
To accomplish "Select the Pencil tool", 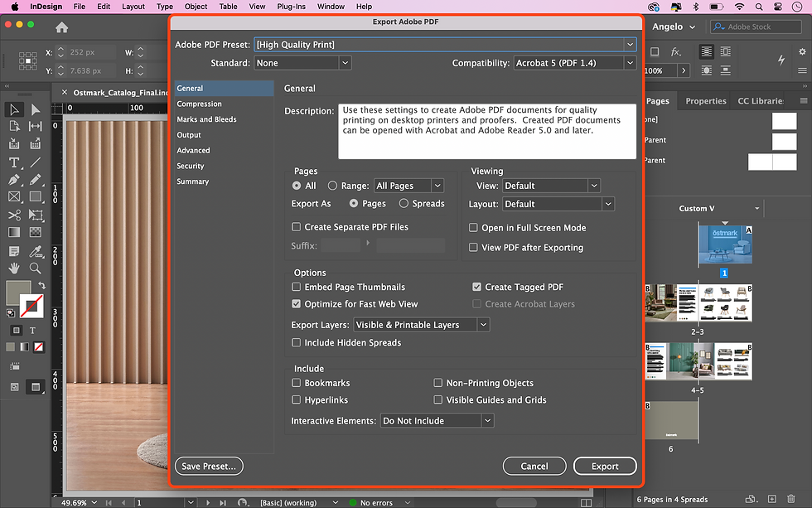I will tap(35, 180).
